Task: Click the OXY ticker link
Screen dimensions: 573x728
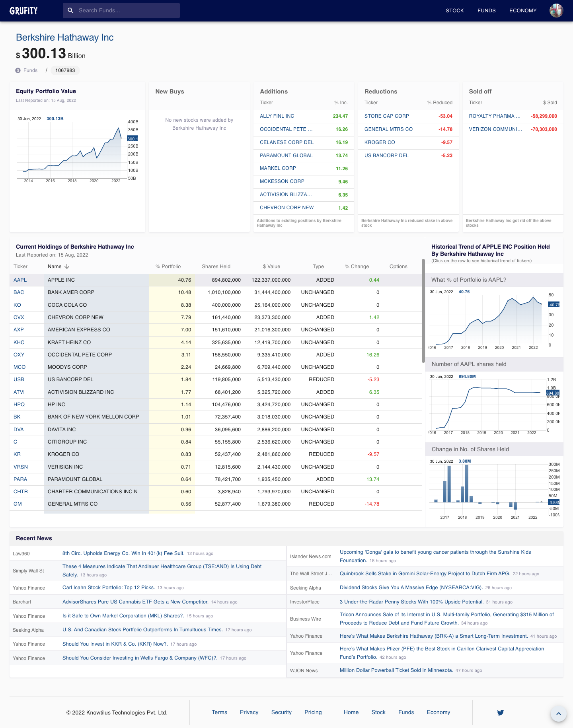Action: [x=19, y=355]
